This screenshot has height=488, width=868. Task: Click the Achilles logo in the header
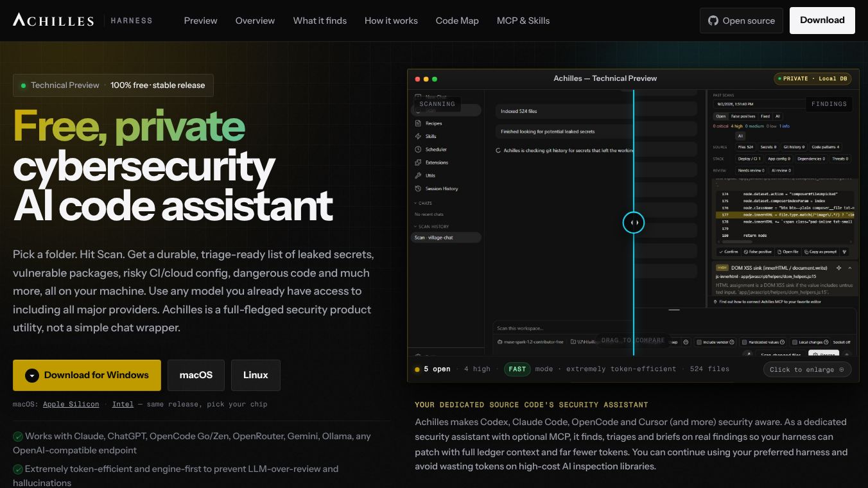[x=53, y=21]
